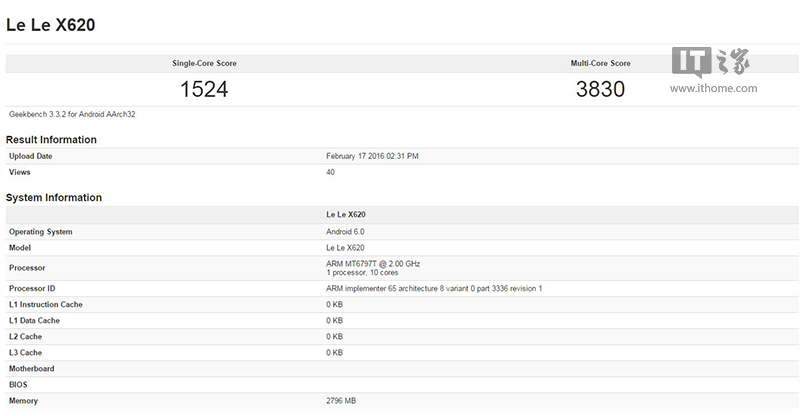Click the Memory row label
This screenshot has width=800, height=416.
pyautogui.click(x=23, y=401)
